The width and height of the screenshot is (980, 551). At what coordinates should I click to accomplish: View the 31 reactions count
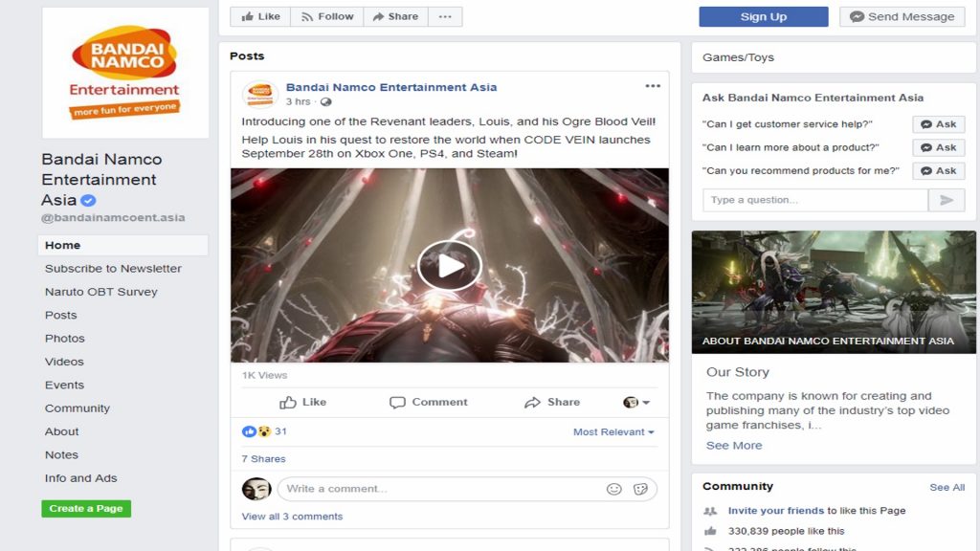[x=280, y=431]
